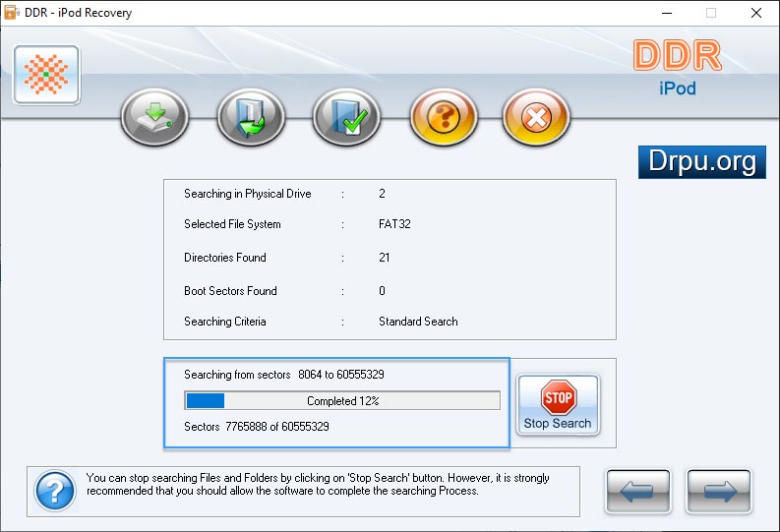
Task: Click the DDR iPod logo
Action: [x=678, y=68]
